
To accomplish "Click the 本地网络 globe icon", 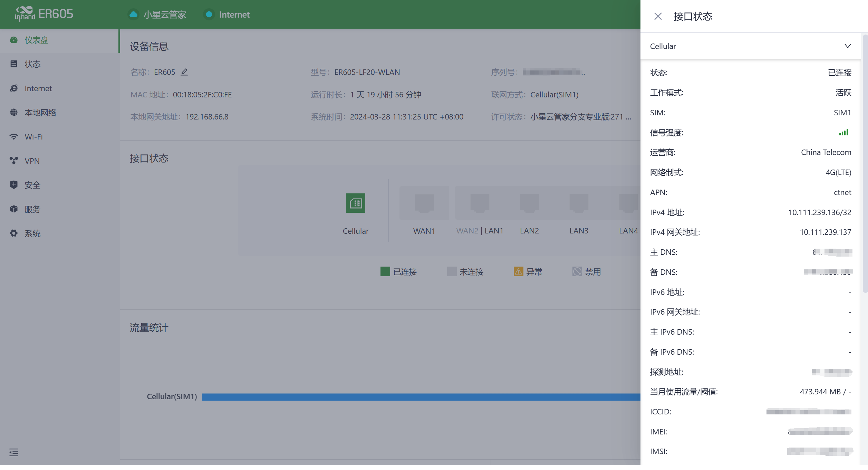I will click(x=14, y=113).
